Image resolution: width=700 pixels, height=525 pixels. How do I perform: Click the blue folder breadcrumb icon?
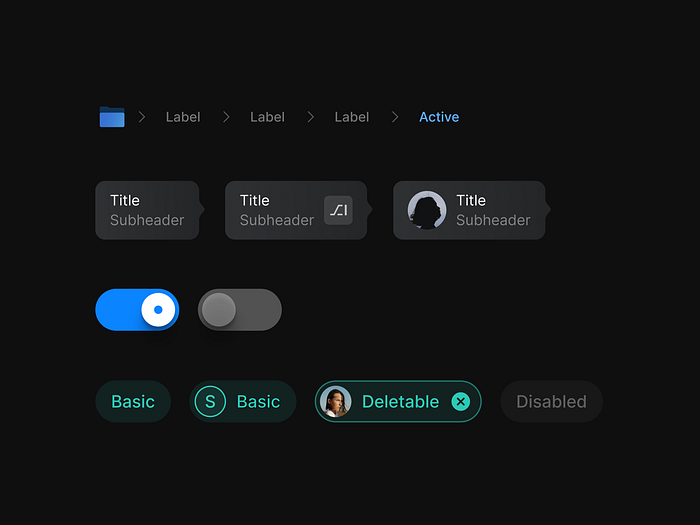pyautogui.click(x=112, y=117)
